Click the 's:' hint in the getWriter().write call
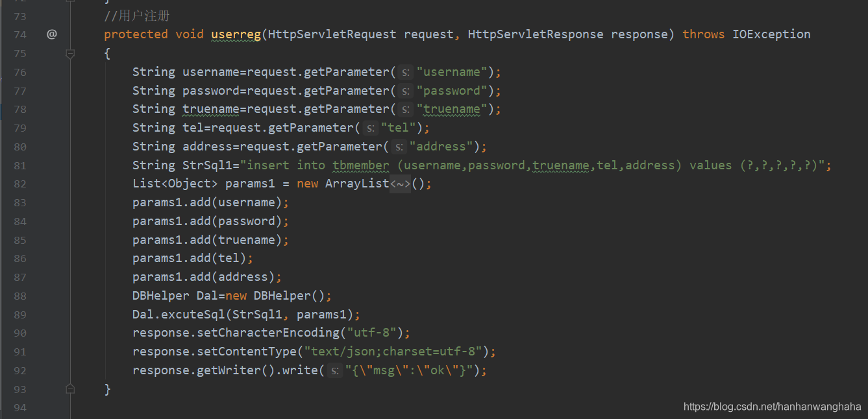 [334, 370]
